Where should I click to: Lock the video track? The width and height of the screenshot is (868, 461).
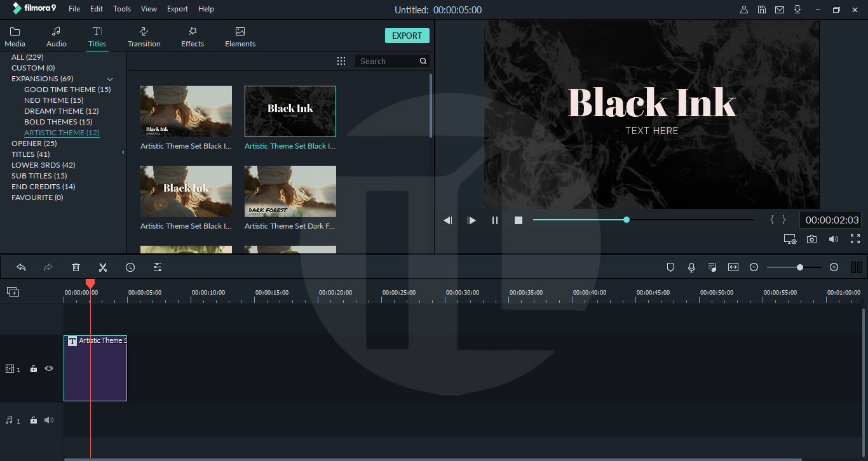click(x=33, y=368)
